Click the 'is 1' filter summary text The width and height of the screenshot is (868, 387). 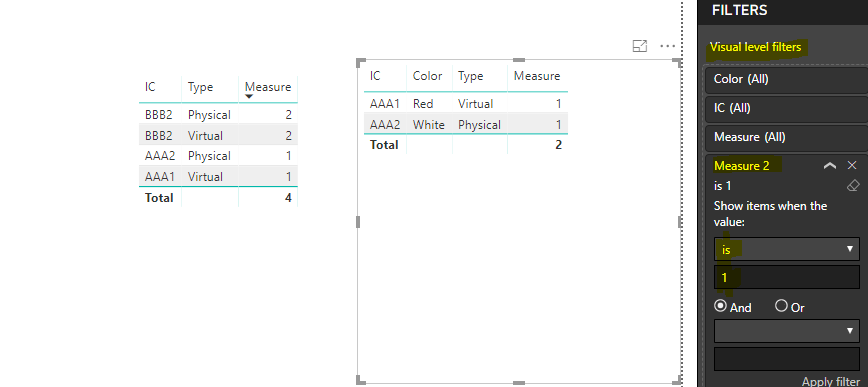click(722, 185)
